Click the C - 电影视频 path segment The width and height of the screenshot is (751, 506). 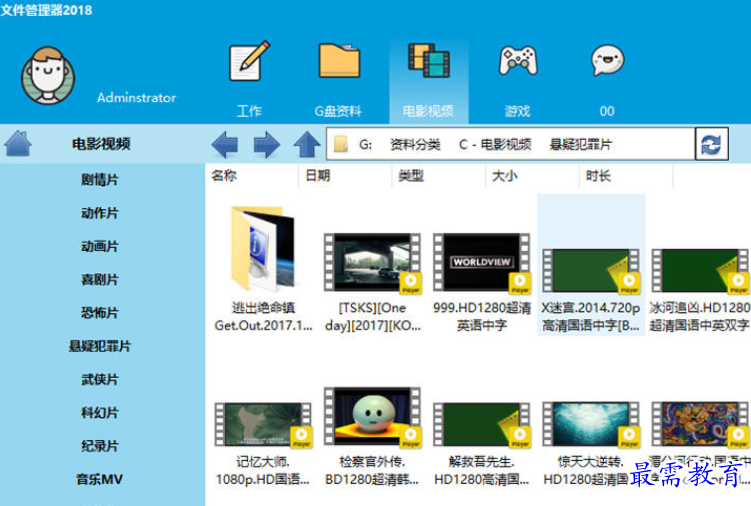pos(495,144)
